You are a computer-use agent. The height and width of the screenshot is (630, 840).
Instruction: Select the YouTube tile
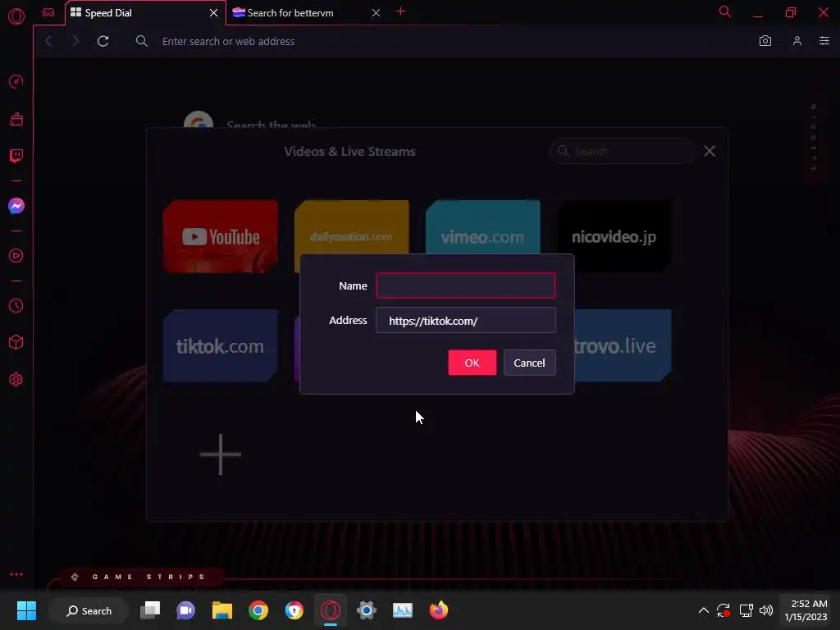[220, 236]
